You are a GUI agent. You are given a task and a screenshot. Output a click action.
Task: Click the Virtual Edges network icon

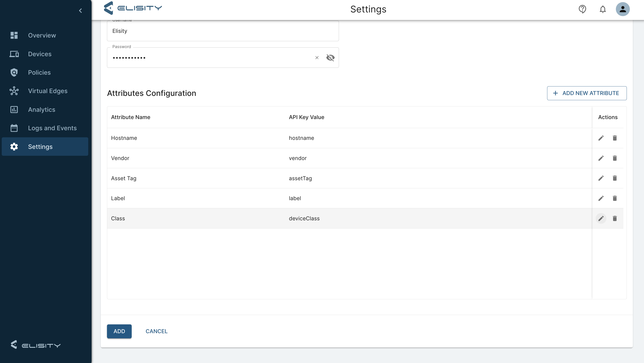pyautogui.click(x=14, y=91)
